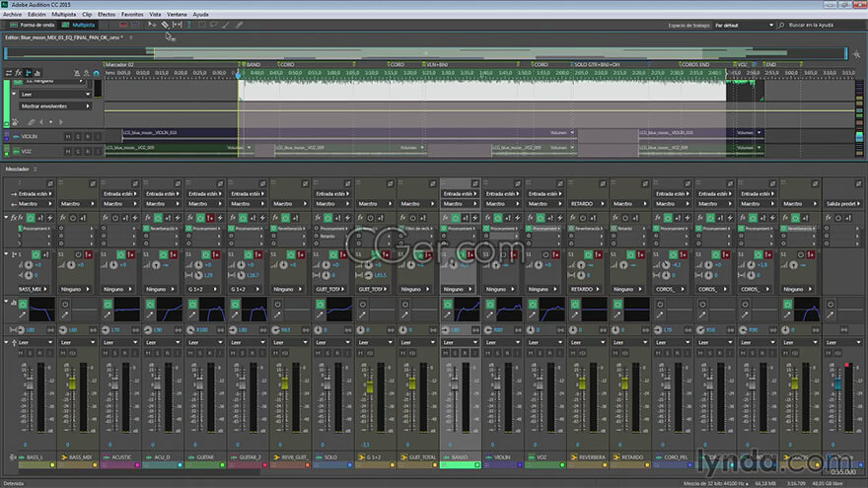Adjust the master output volume fader
868x488 pixels.
837,383
